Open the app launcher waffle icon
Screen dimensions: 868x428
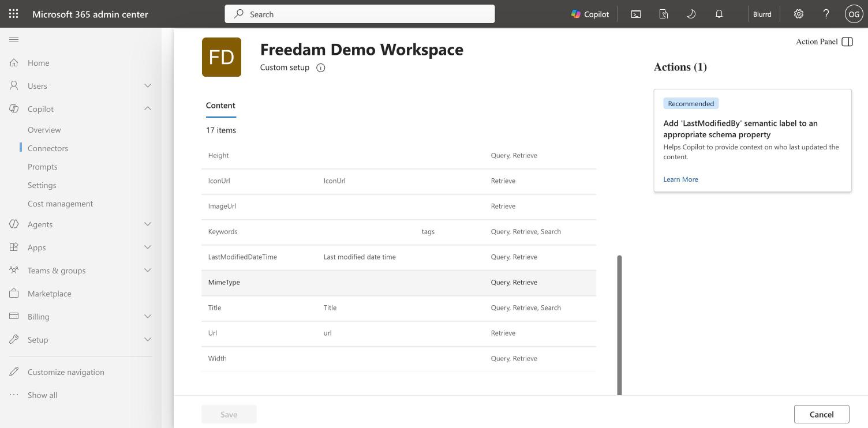coord(14,14)
